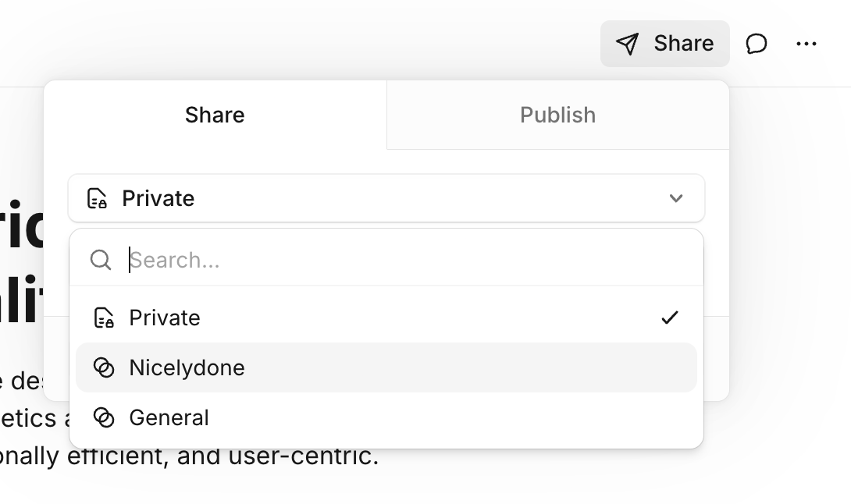Click the Share button label in the top bar
Viewport: 851px width, 504px height.
click(x=683, y=44)
